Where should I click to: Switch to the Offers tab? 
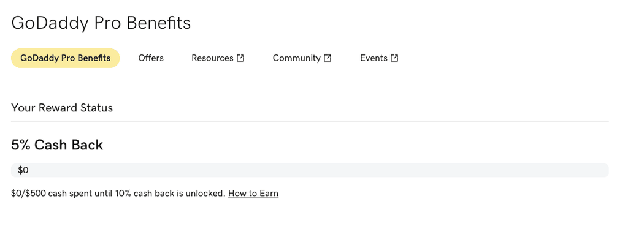coord(151,58)
